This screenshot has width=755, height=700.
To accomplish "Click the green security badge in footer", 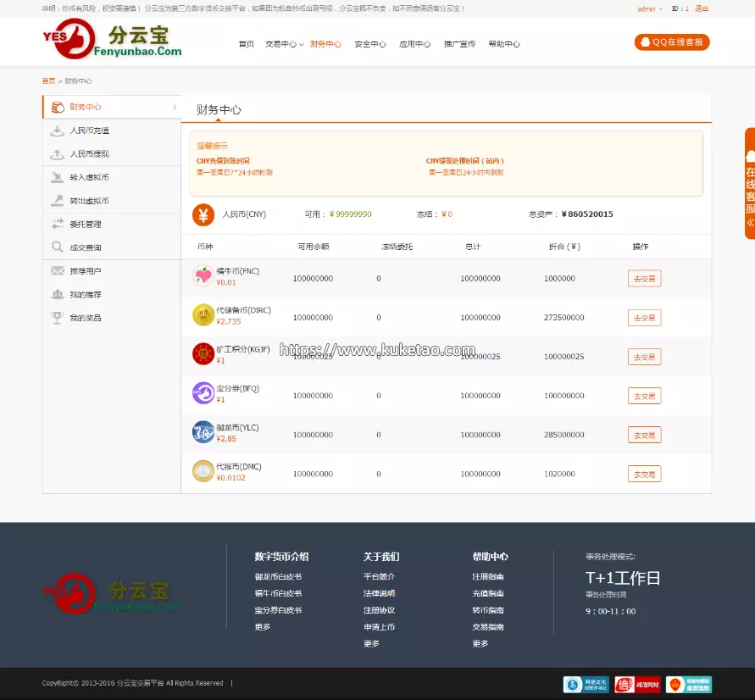I will [x=689, y=684].
